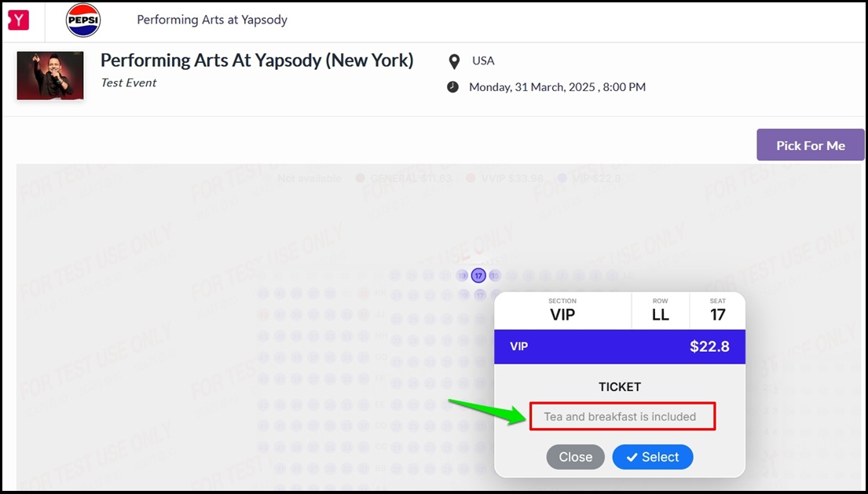Click the Pepsi logo
The image size is (868, 494).
(x=83, y=20)
